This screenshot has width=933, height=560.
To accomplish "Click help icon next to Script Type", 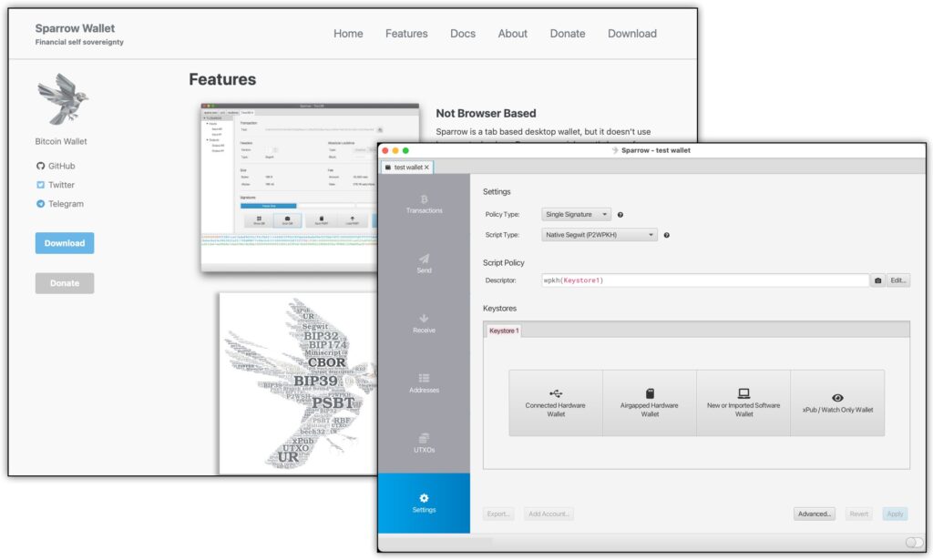I will click(x=666, y=236).
